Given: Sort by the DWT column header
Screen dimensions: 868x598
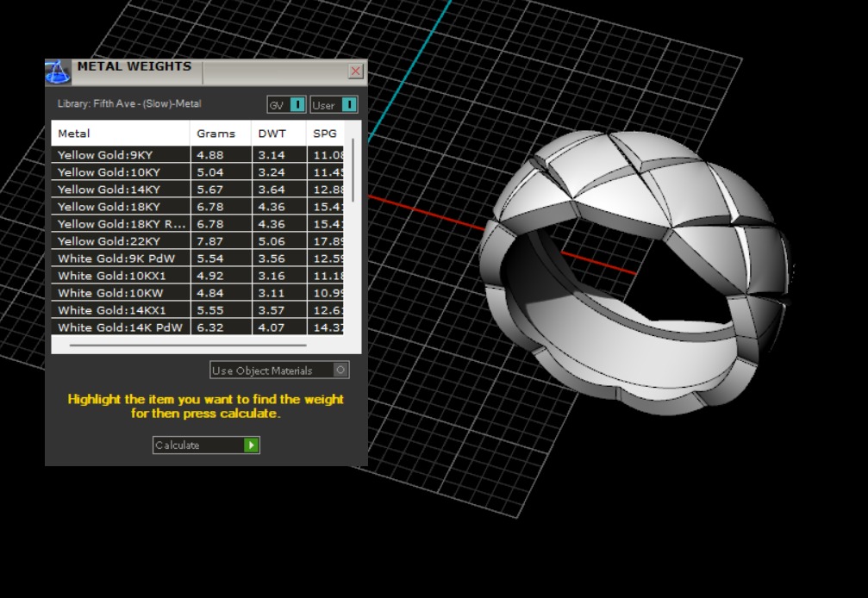Looking at the screenshot, I should [279, 134].
